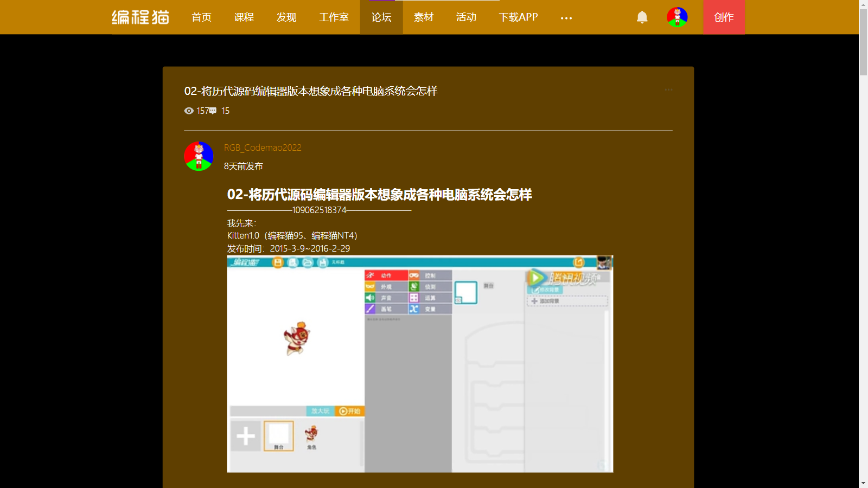
Task: Expand the three-dot more menu in navigation
Action: tap(566, 18)
